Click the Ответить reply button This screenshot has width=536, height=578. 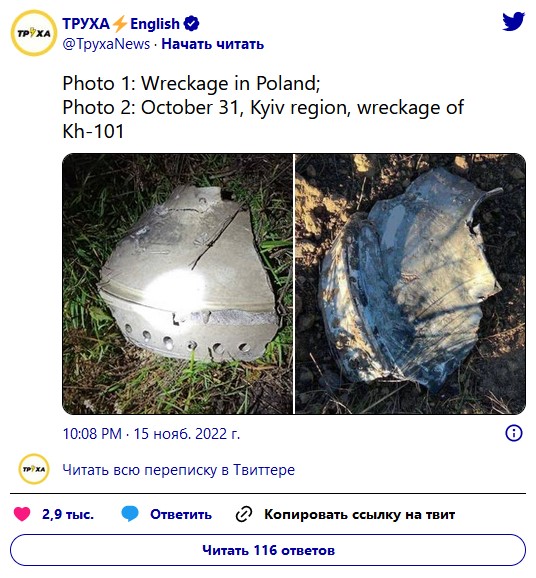tap(181, 514)
